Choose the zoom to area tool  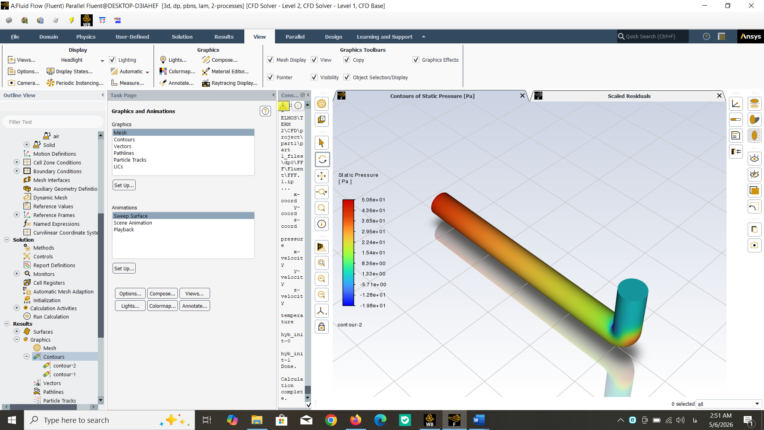click(x=322, y=208)
